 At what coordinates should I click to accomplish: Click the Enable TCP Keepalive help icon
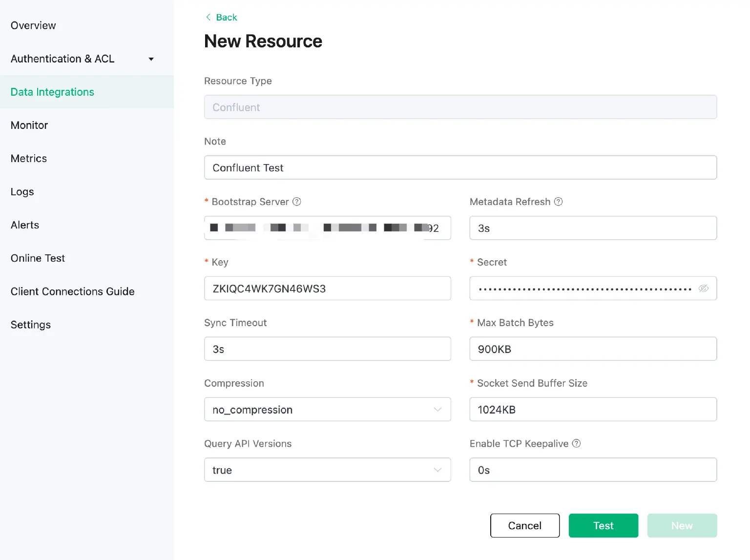pos(576,443)
